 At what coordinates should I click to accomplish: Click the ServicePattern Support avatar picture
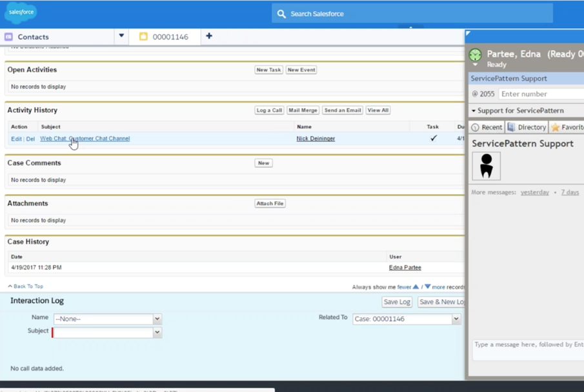[487, 166]
